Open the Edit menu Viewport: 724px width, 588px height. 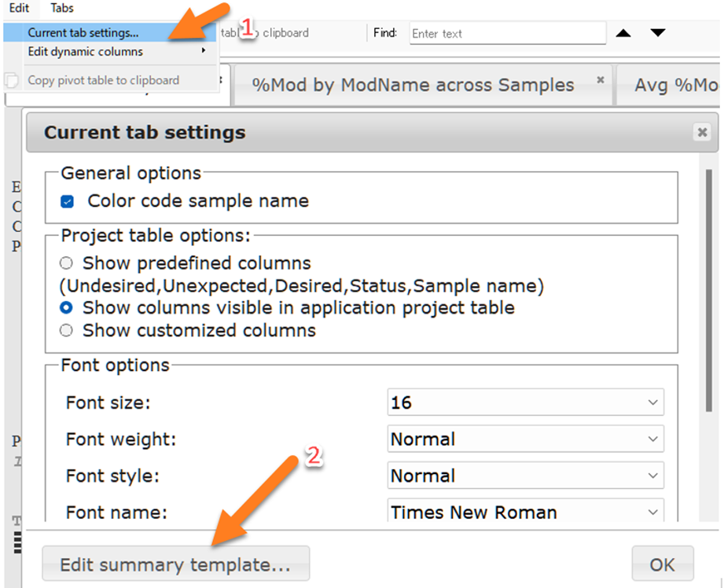click(x=19, y=8)
